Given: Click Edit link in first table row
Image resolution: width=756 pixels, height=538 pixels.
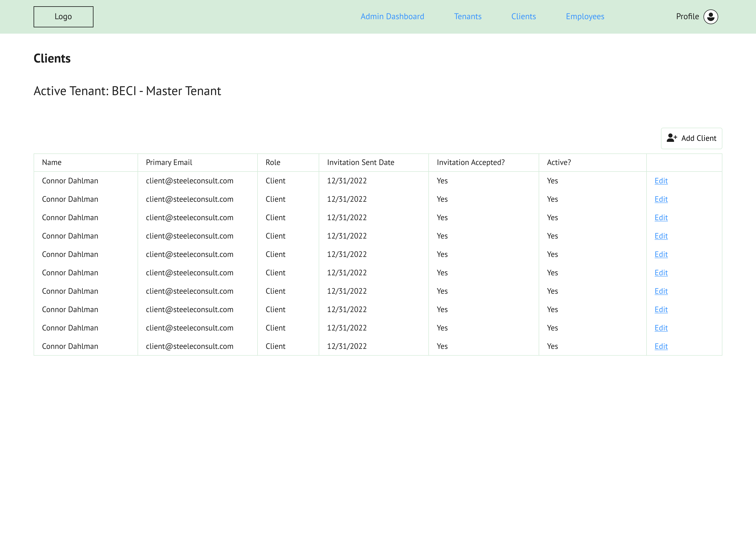Looking at the screenshot, I should pos(661,181).
